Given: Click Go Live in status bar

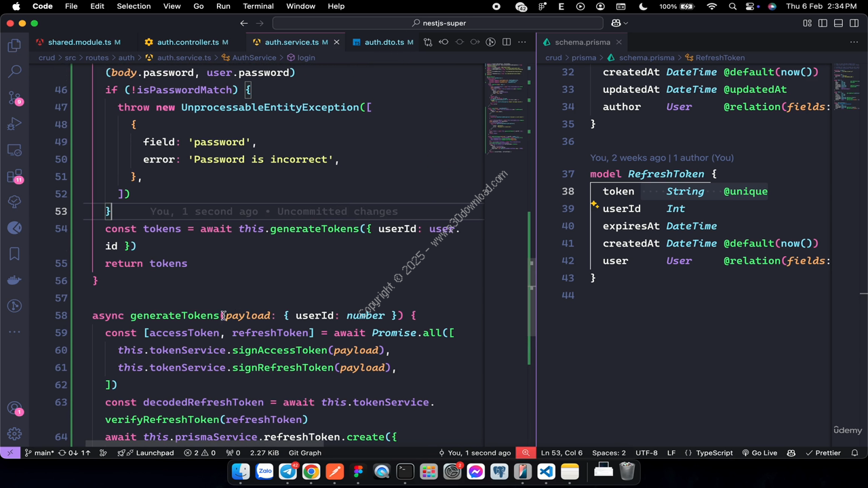Looking at the screenshot, I should tap(759, 453).
